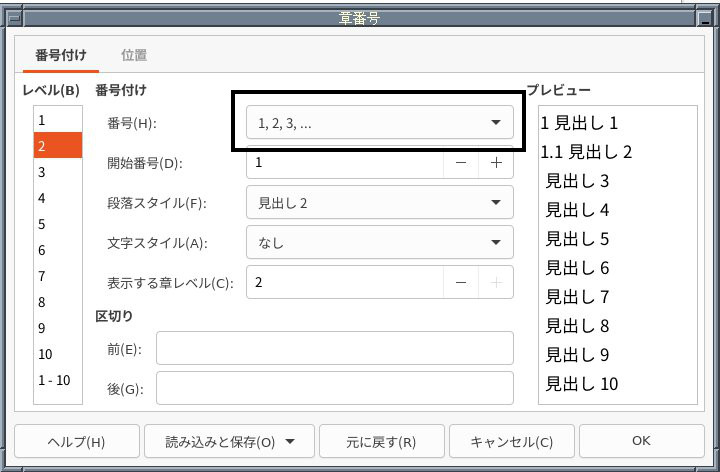720x472 pixels.
Task: Open the 文字スタイル dropdown showing なし
Action: pyautogui.click(x=380, y=242)
